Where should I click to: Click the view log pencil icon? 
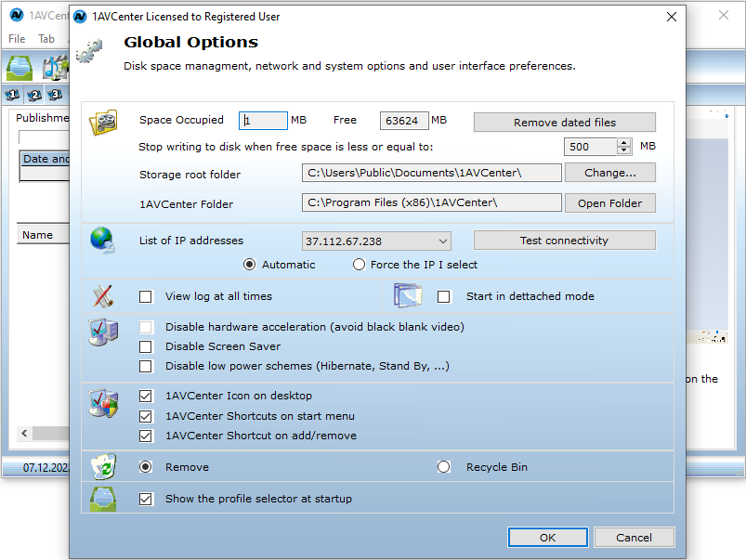click(103, 296)
